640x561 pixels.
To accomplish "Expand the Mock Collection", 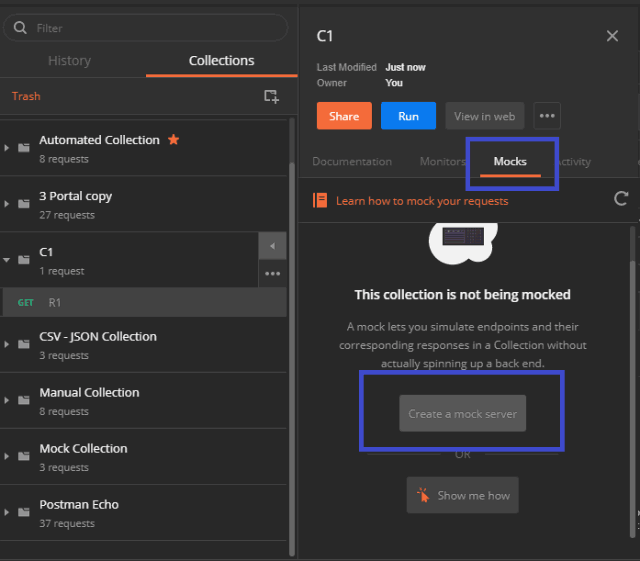I will point(7,456).
